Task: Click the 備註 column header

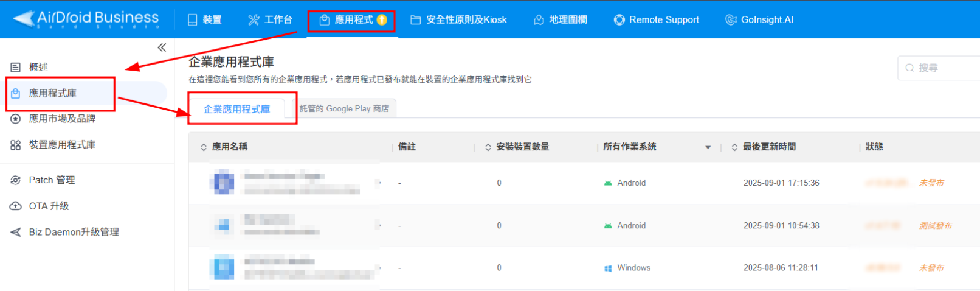Action: 407,147
